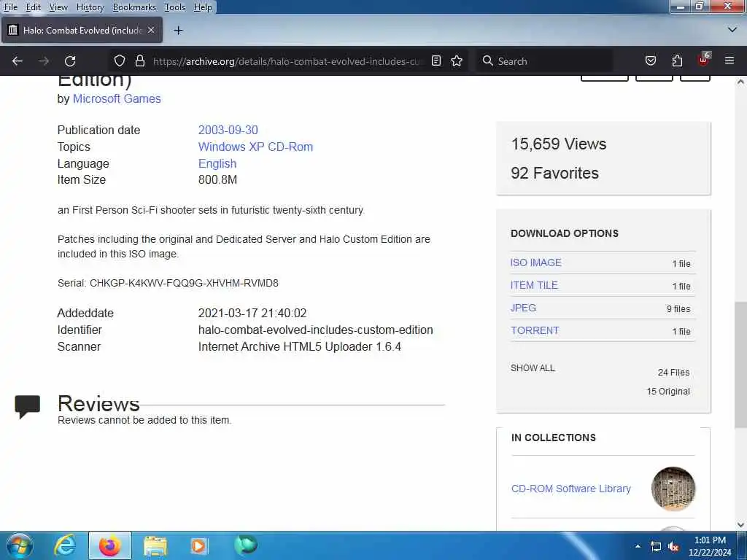Open the green round taskbar app
The image size is (747, 560).
[x=246, y=545]
